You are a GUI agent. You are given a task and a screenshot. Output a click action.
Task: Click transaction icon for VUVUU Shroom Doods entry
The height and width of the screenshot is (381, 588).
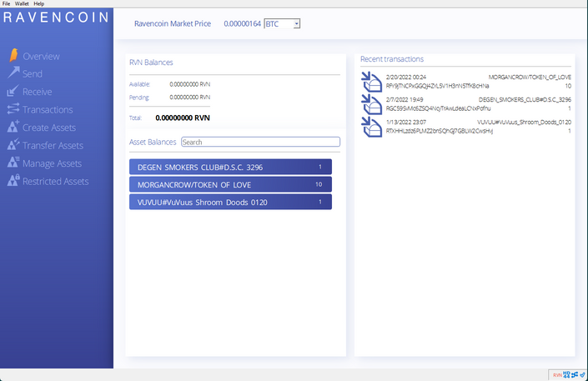click(372, 127)
